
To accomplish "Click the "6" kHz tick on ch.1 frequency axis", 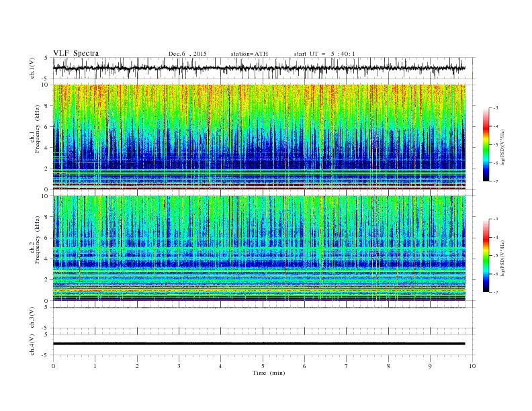I will point(47,127).
